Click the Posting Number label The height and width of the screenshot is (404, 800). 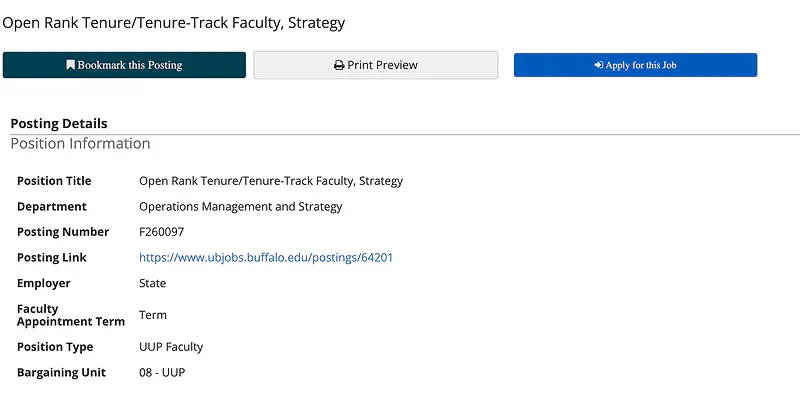coord(63,232)
